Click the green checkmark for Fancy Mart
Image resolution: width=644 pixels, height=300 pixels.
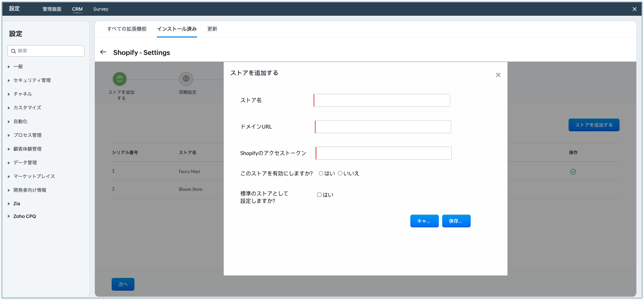pyautogui.click(x=573, y=172)
